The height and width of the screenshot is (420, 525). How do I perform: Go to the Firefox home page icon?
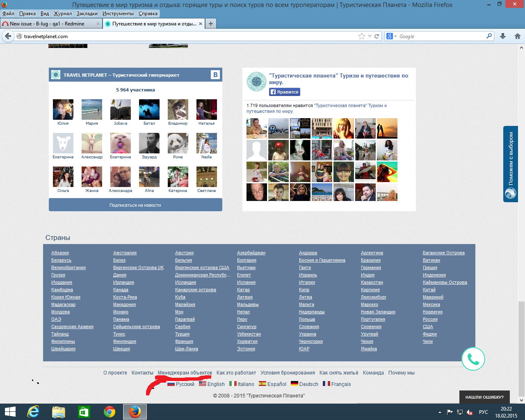pos(517,36)
